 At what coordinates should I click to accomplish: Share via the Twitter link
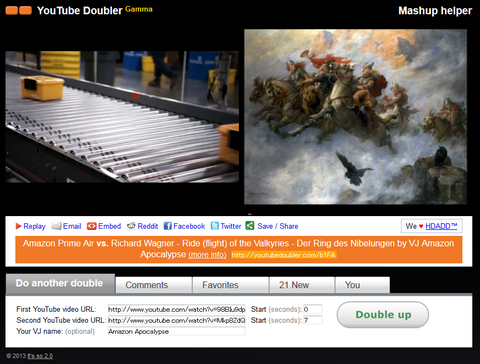pos(231,226)
